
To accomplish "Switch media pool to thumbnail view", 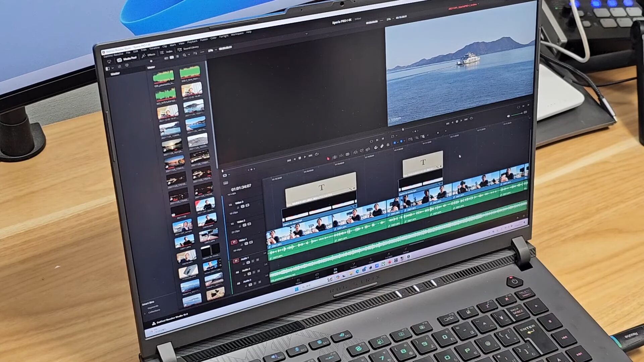I will pos(172,57).
